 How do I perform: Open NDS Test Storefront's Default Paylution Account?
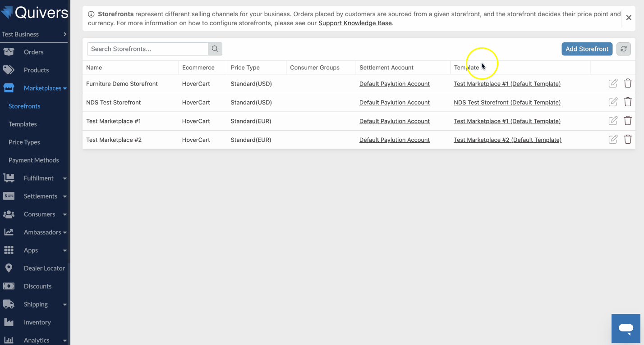point(395,102)
